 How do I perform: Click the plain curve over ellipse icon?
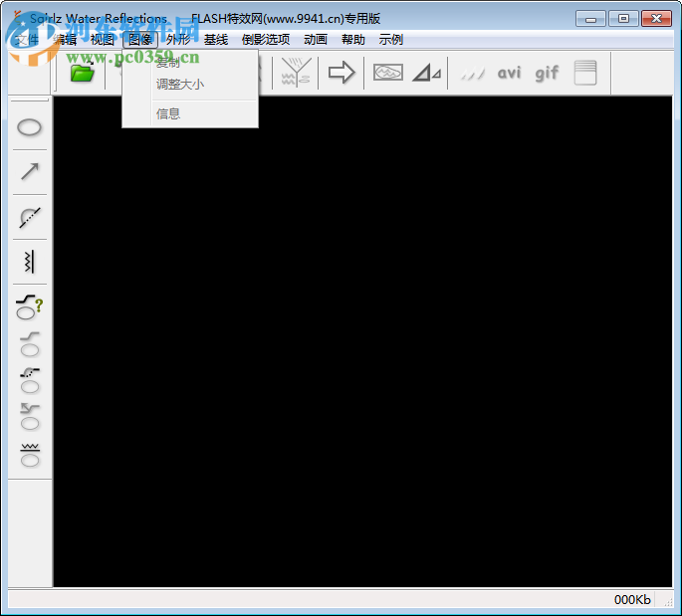point(30,344)
